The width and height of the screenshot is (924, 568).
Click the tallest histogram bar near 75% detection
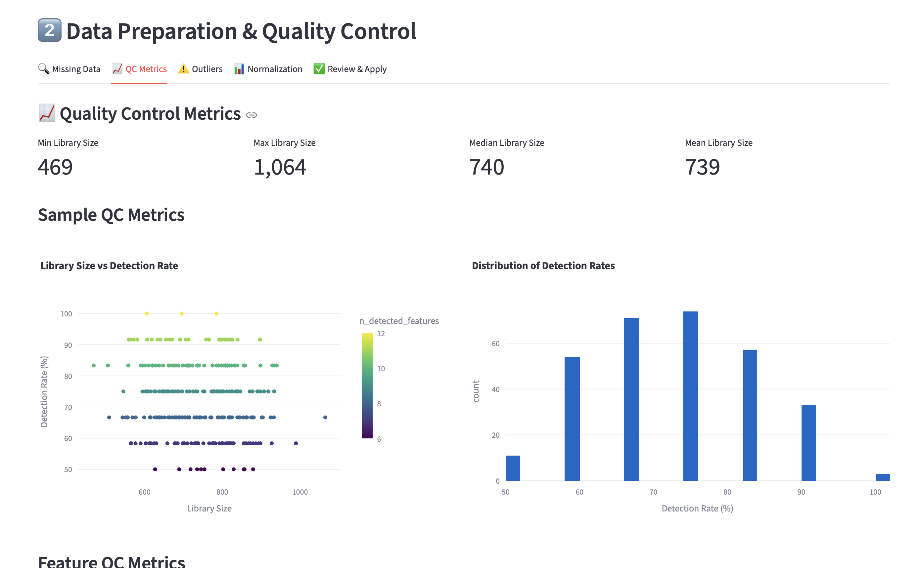[x=690, y=396]
